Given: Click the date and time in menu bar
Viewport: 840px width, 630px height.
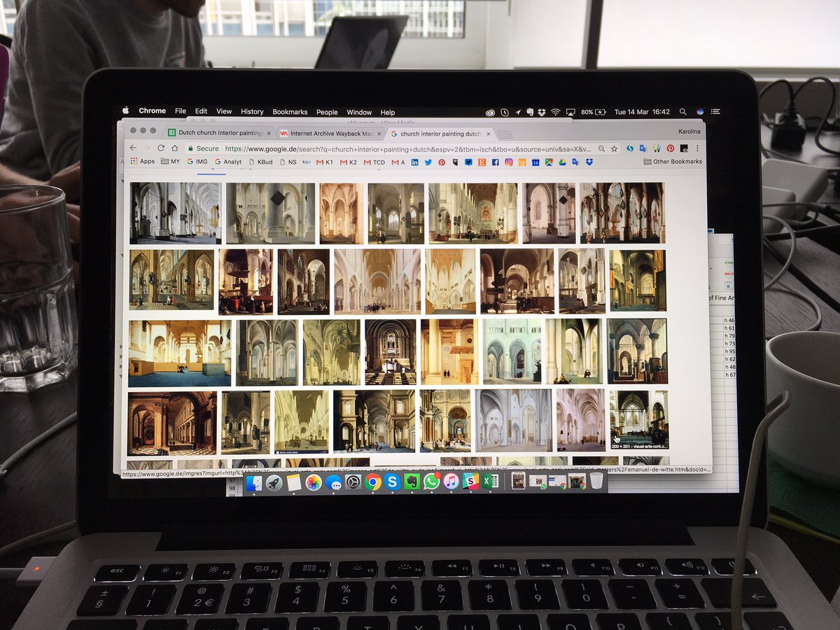Looking at the screenshot, I should (x=642, y=112).
